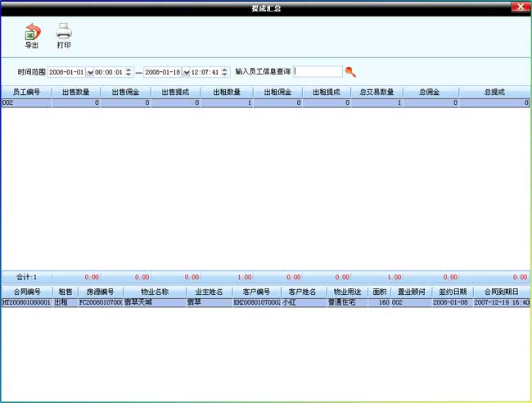The height and width of the screenshot is (403, 532).
Task: Click the magnifier search icon
Action: point(350,72)
